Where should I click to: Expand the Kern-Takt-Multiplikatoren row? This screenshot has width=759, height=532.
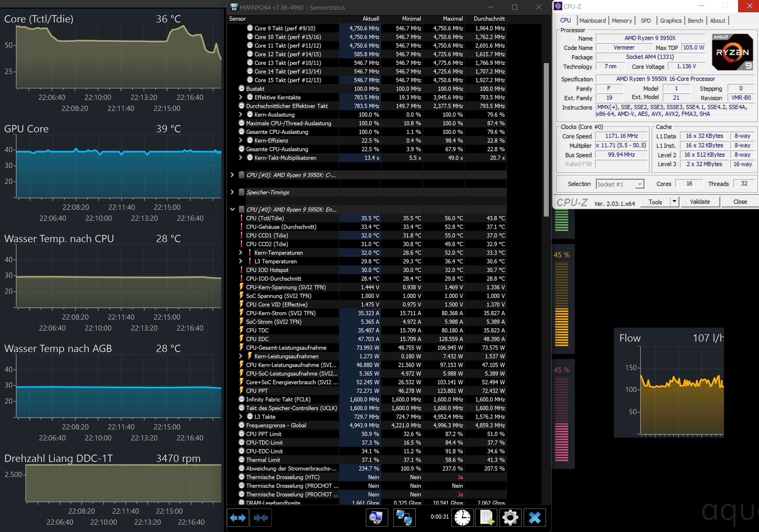241,158
